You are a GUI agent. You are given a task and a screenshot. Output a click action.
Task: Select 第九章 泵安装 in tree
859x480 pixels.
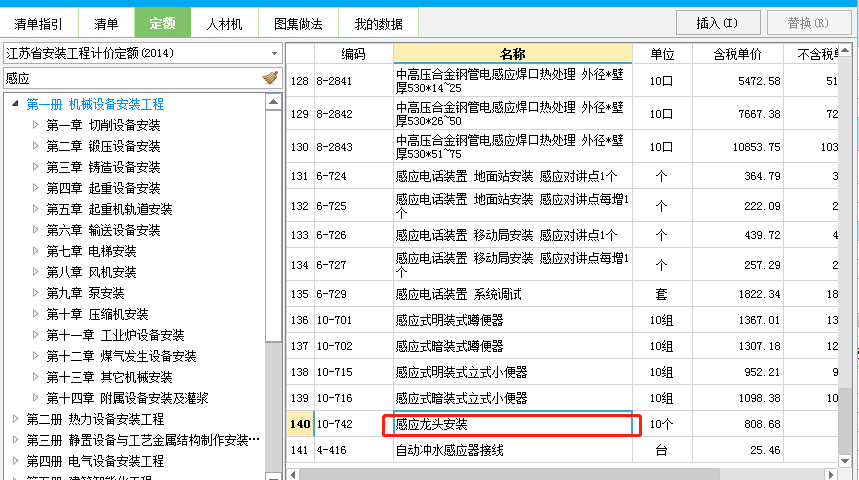click(85, 293)
